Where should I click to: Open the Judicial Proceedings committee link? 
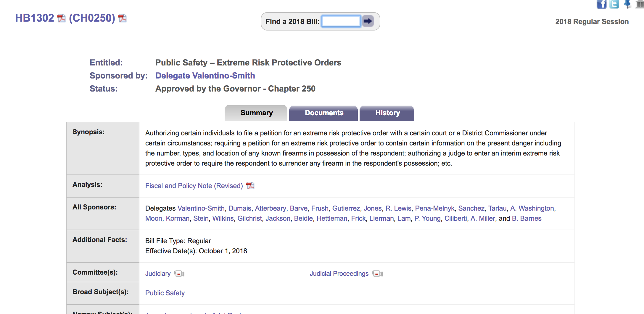[339, 274]
